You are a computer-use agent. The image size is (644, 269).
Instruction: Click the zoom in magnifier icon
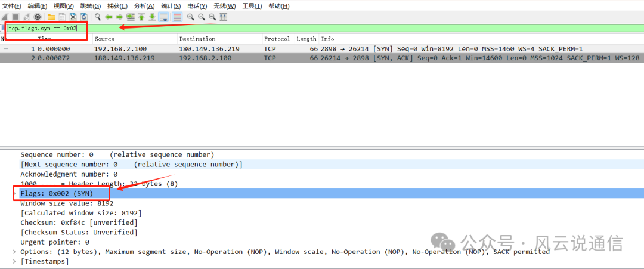pos(191,17)
